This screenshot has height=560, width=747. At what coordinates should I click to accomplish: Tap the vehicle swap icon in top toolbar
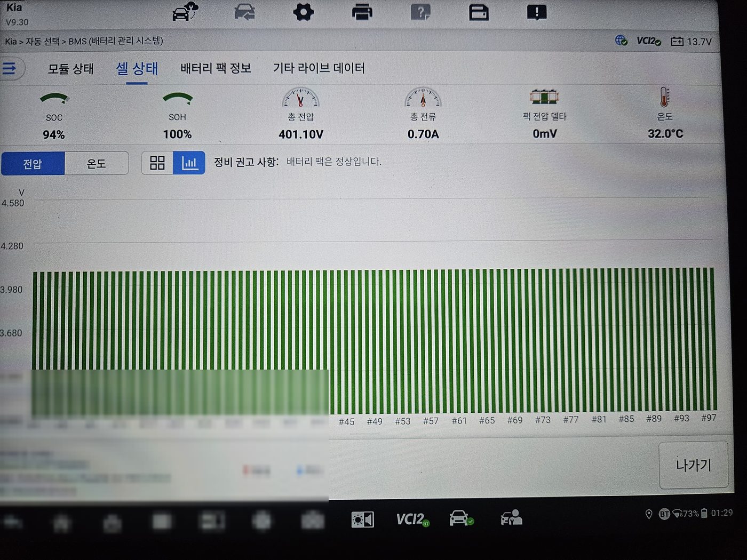tap(244, 12)
